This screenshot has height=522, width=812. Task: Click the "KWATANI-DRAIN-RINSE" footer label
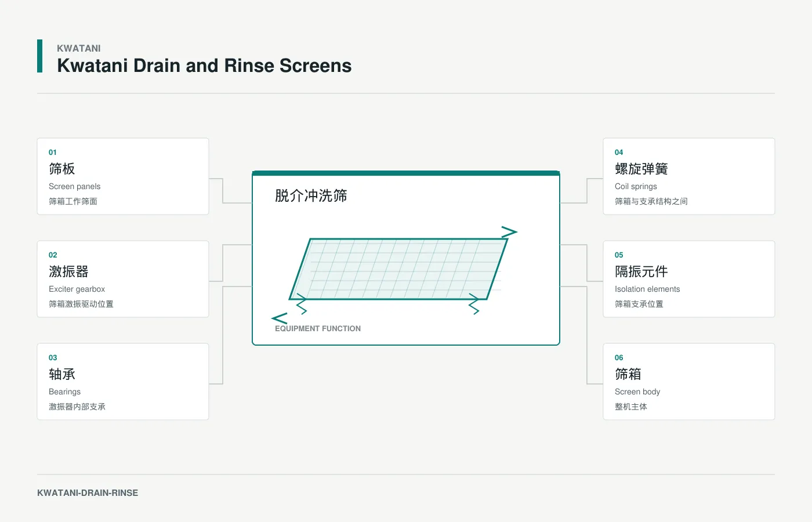pos(88,493)
